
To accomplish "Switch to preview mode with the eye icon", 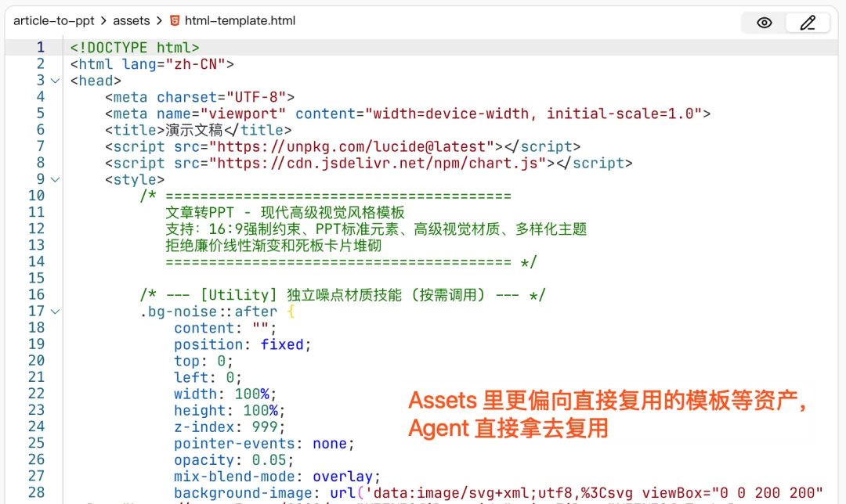I will pos(763,22).
